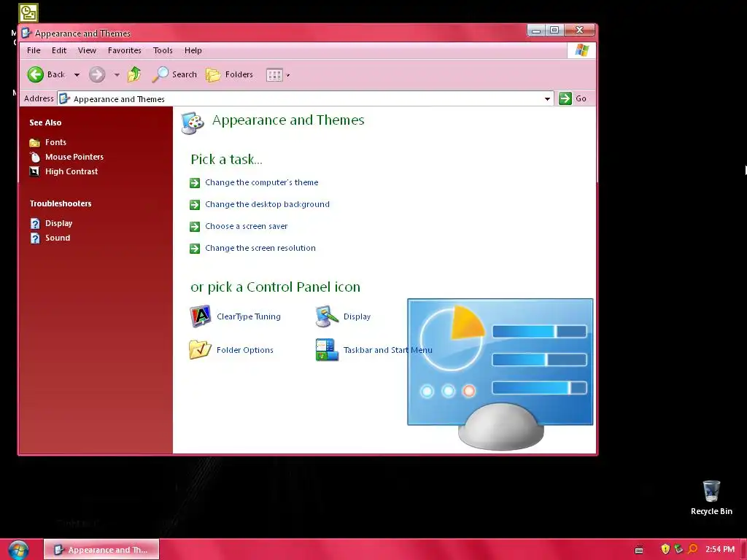This screenshot has width=747, height=560.
Task: Open ClearType Tuning icon
Action: point(200,316)
